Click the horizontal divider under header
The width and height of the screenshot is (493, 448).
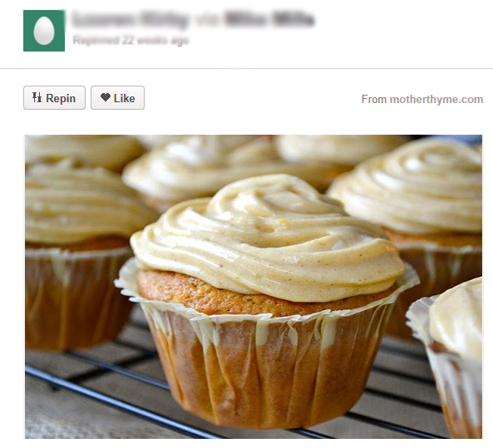click(x=246, y=68)
